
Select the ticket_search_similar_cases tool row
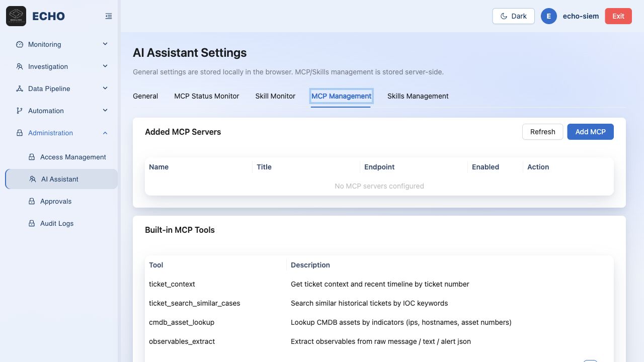coord(379,303)
